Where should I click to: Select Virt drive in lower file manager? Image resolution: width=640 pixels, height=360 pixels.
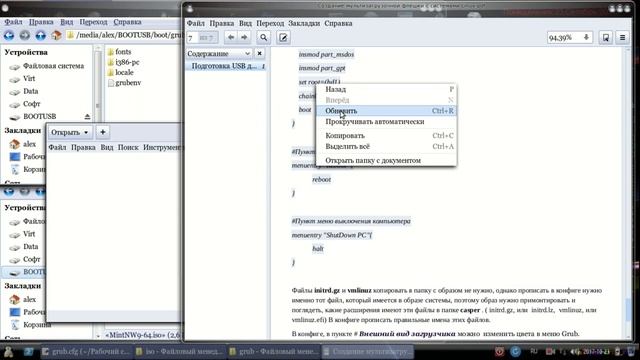click(23, 234)
